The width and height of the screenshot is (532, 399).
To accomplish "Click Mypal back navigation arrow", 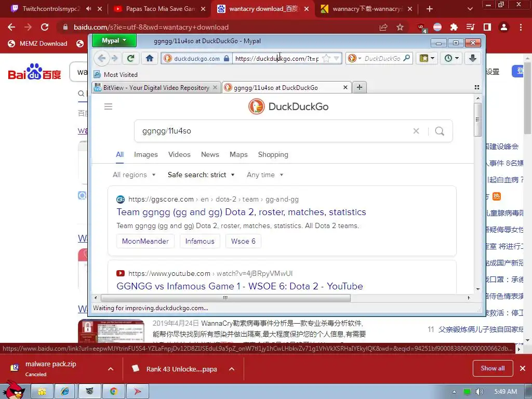I will click(x=101, y=58).
